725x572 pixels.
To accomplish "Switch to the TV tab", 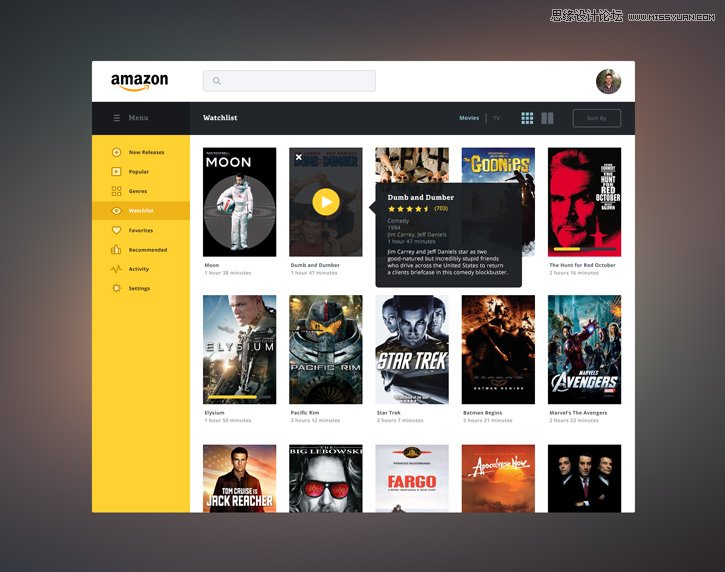I will tap(496, 118).
